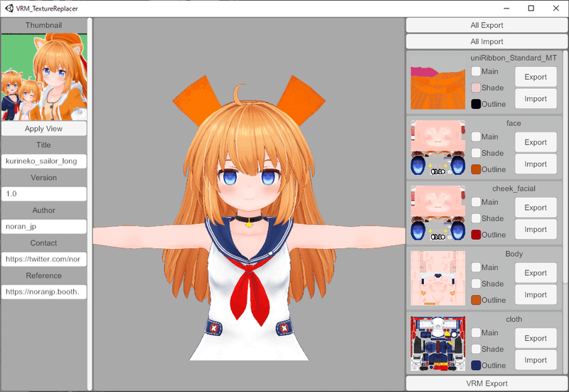This screenshot has height=392, width=569.
Task: Focus the Author field noran_jp
Action: point(44,226)
